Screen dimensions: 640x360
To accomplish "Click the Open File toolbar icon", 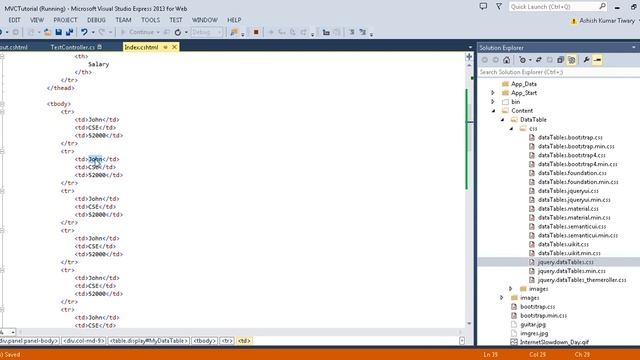I will [47, 32].
